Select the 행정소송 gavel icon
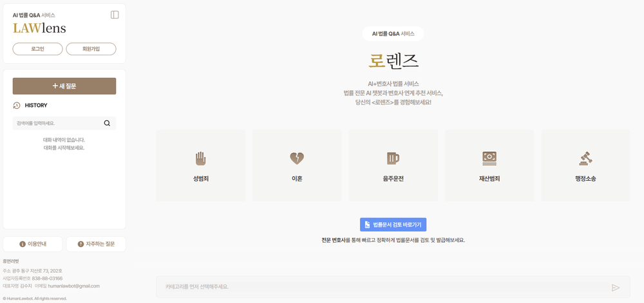The image size is (644, 303). click(585, 158)
